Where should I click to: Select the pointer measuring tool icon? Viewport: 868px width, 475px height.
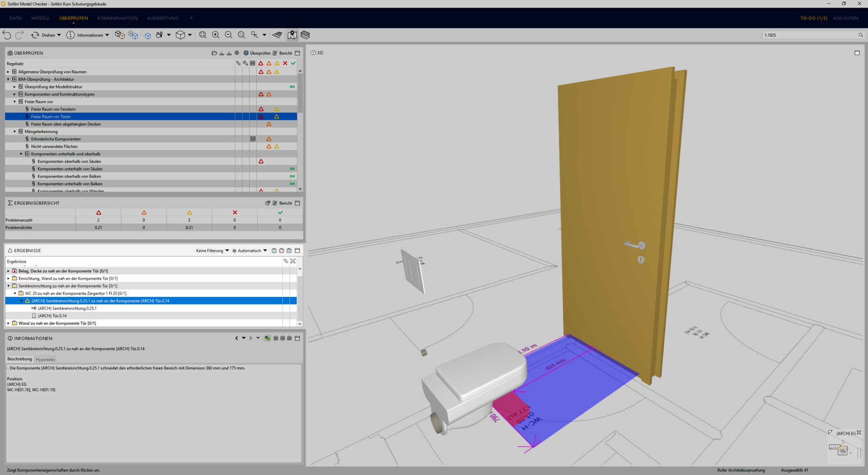[254, 35]
